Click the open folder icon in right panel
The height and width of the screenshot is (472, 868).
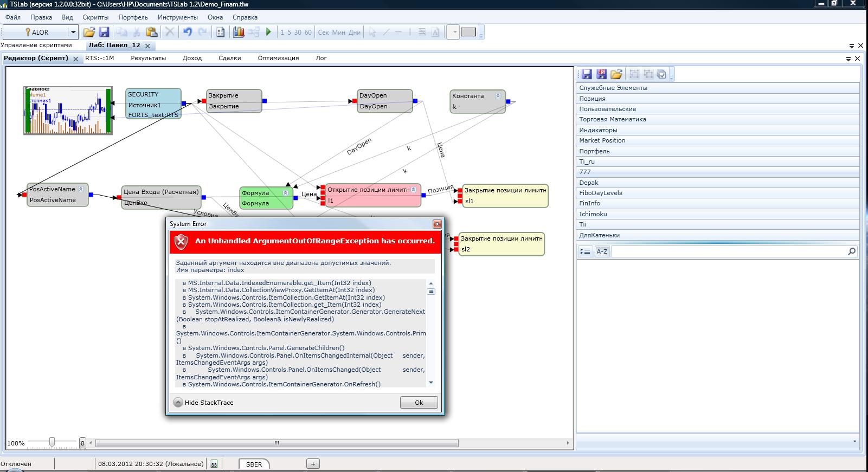point(616,74)
